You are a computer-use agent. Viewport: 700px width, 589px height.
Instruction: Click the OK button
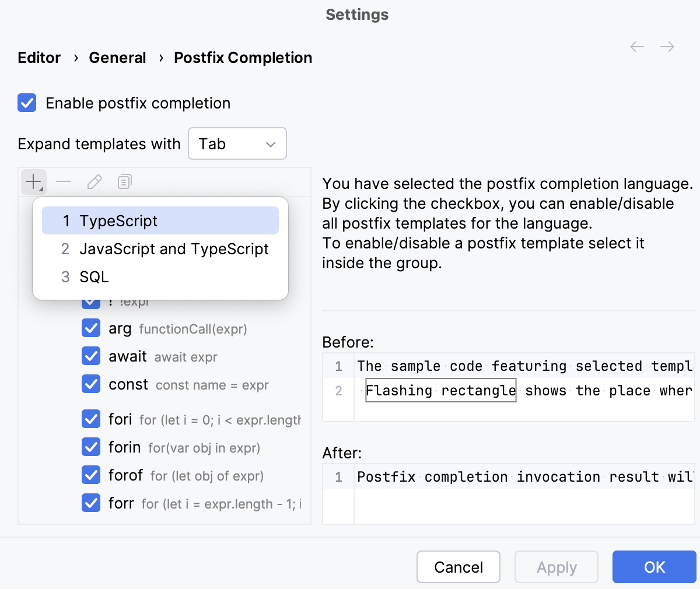(654, 567)
